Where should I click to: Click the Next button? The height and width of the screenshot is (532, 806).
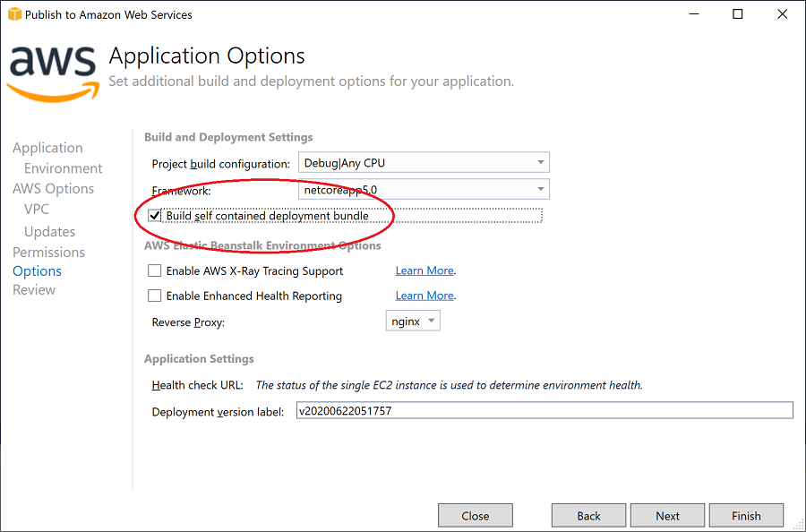667,515
